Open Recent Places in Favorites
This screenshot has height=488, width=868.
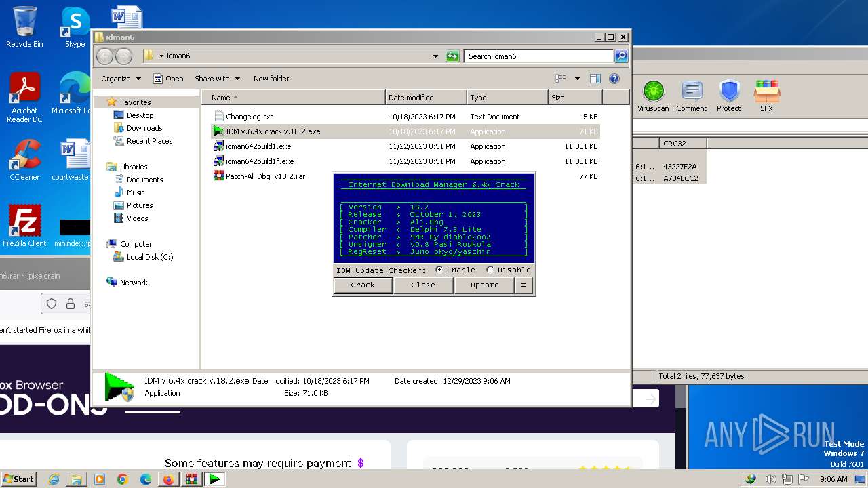149,141
